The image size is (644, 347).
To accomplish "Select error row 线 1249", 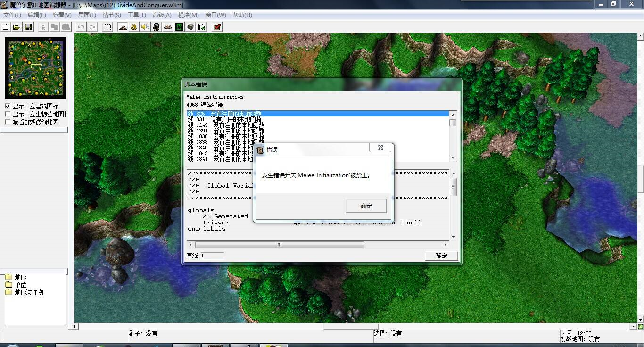I will (318, 125).
